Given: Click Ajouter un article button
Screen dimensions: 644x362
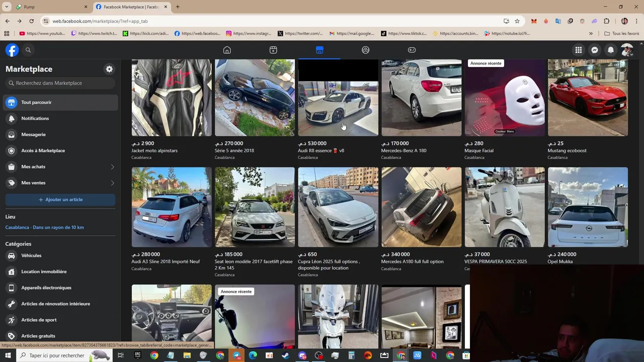Looking at the screenshot, I should [x=60, y=200].
